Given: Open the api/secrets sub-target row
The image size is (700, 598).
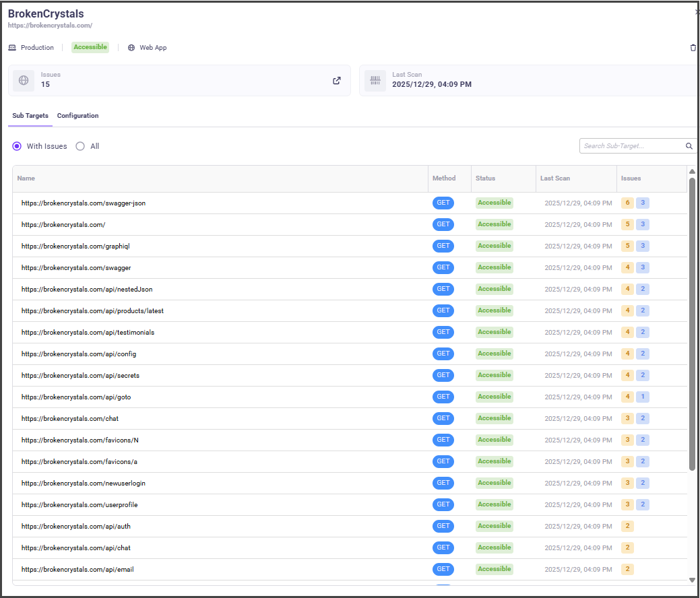Looking at the screenshot, I should coord(80,375).
